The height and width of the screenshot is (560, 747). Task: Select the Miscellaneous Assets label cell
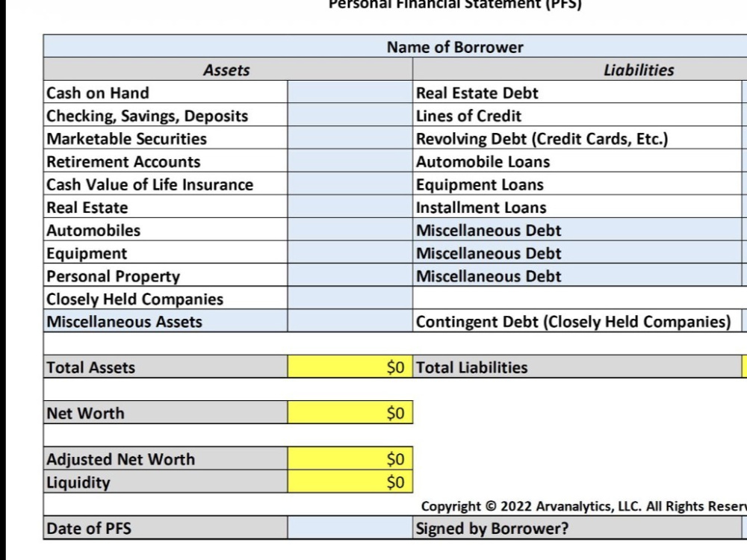point(166,320)
